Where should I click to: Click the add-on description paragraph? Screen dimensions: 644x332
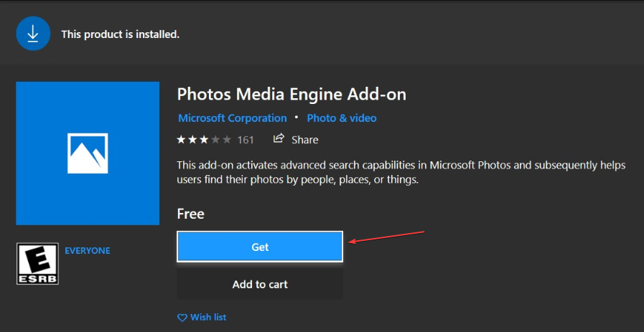coord(401,172)
